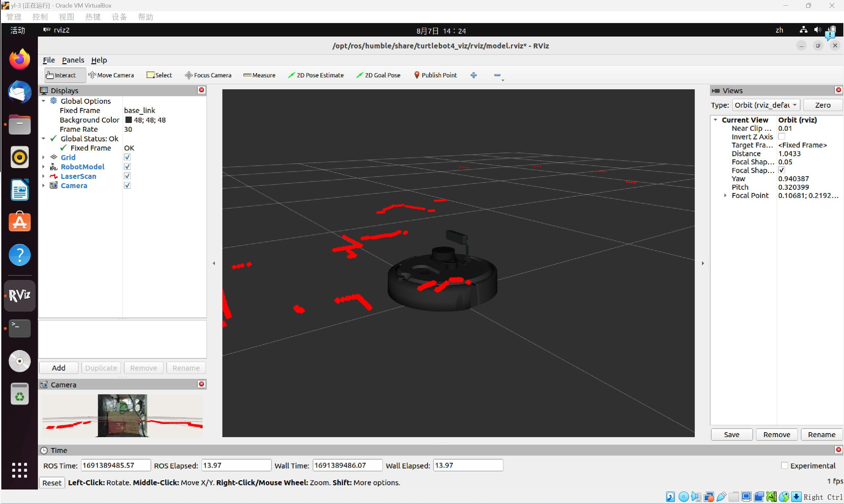Open the view Type dropdown
The height and width of the screenshot is (504, 844).
click(x=766, y=105)
